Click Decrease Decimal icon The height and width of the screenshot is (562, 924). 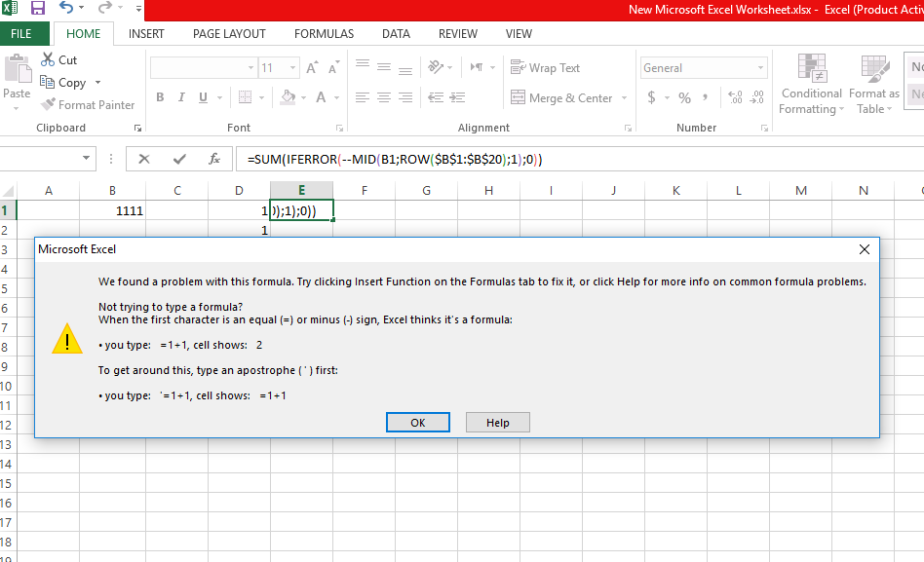757,97
